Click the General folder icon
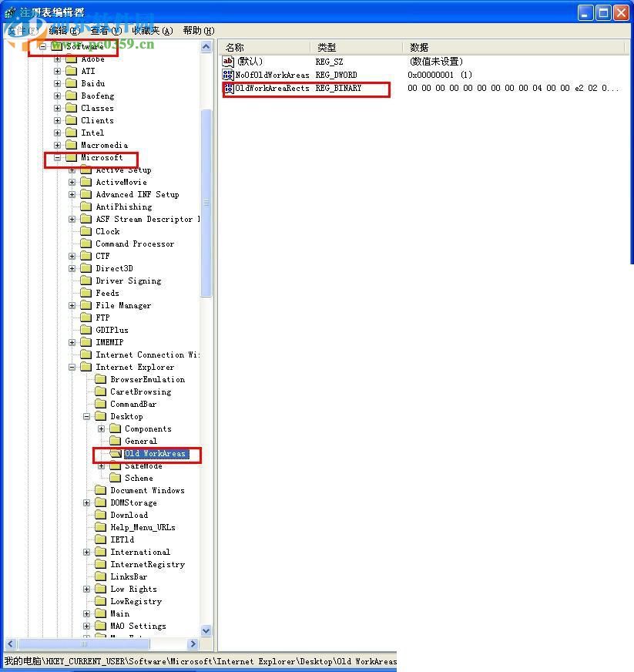Viewport: 634px width, 672px height. pos(116,441)
